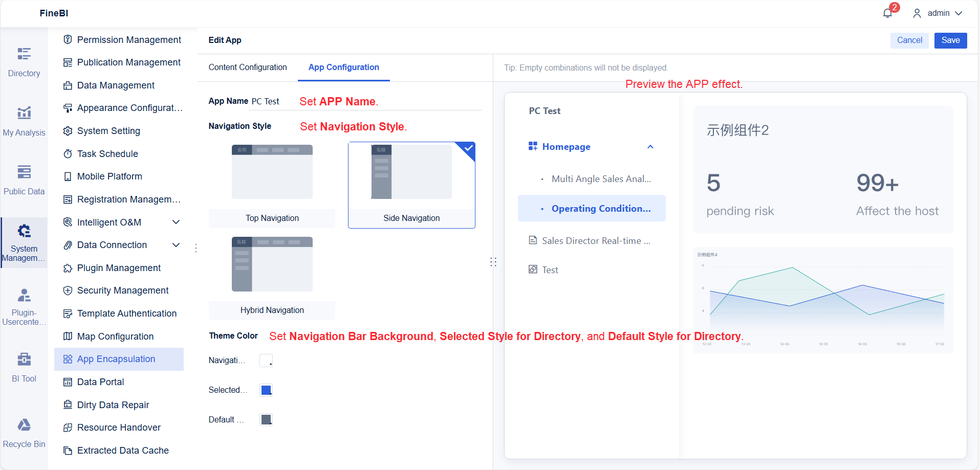This screenshot has width=980, height=470.
Task: Select Operating Condition entry in preview
Action: click(592, 208)
